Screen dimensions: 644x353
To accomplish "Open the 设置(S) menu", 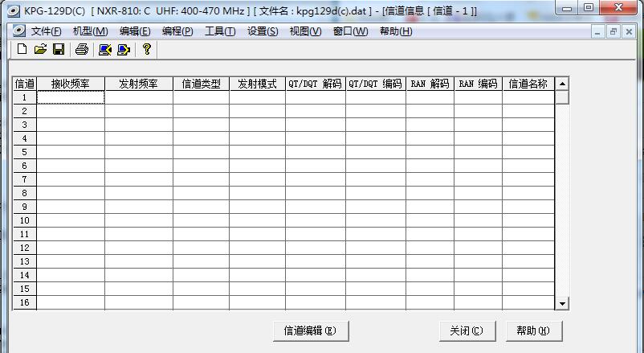I will 263,31.
